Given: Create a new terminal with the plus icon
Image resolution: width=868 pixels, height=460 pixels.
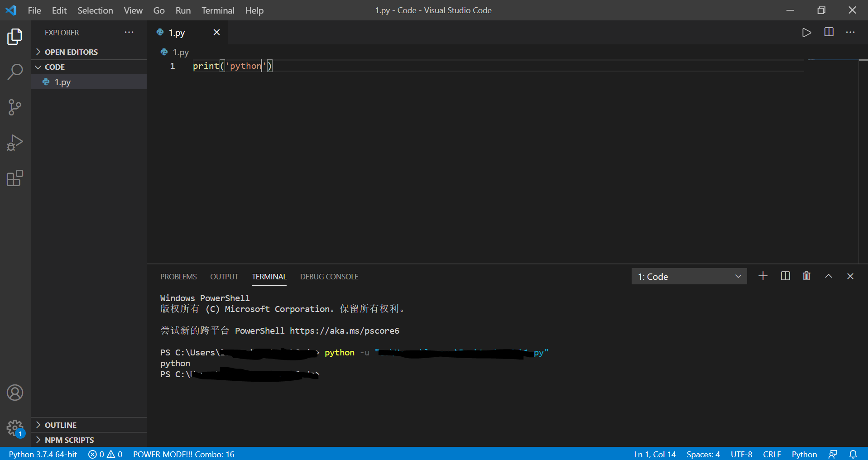Looking at the screenshot, I should (x=763, y=276).
